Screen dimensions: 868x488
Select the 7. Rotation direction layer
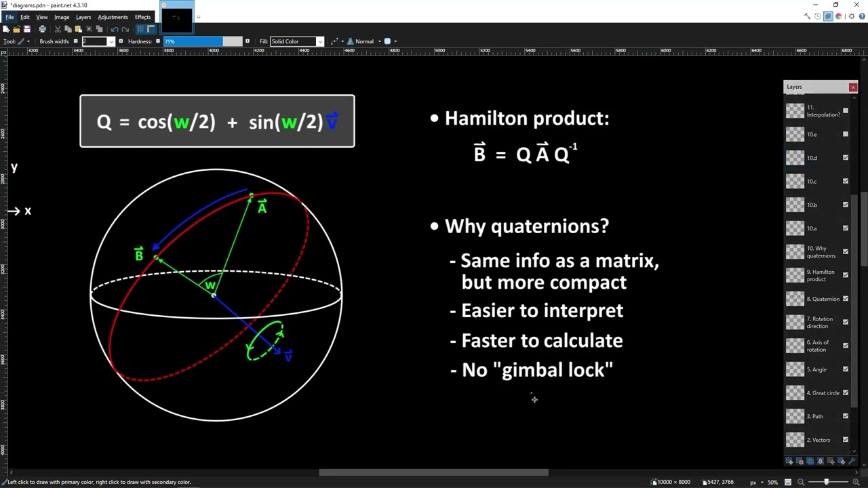817,322
